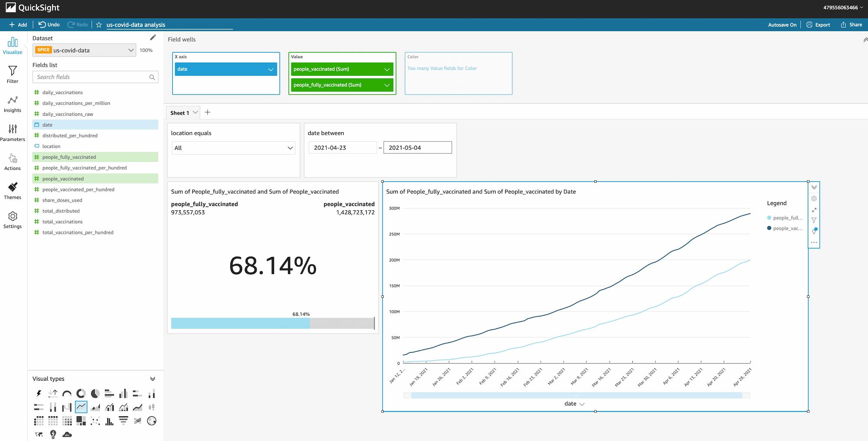Choose the pie chart visual type
The height and width of the screenshot is (441, 868).
click(95, 394)
